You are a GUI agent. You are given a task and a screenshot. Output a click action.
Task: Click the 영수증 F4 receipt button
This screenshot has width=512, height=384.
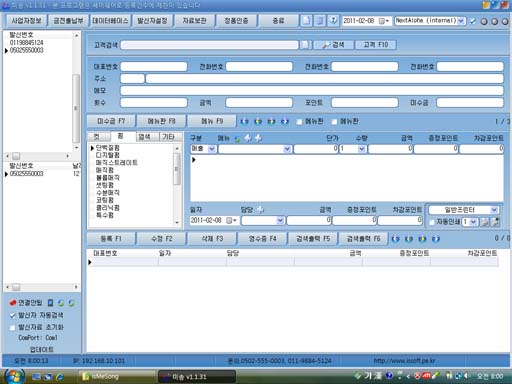pyautogui.click(x=263, y=239)
